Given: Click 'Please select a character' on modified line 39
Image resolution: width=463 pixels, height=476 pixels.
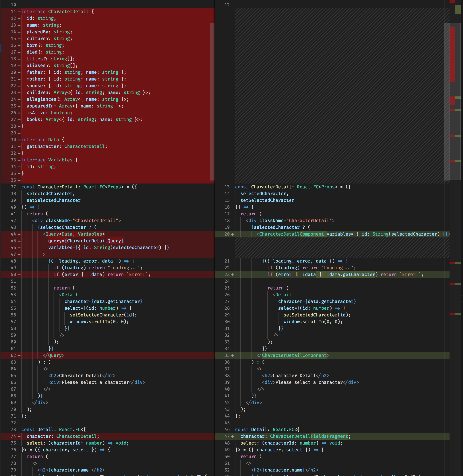Looking at the screenshot, I should [309, 382].
